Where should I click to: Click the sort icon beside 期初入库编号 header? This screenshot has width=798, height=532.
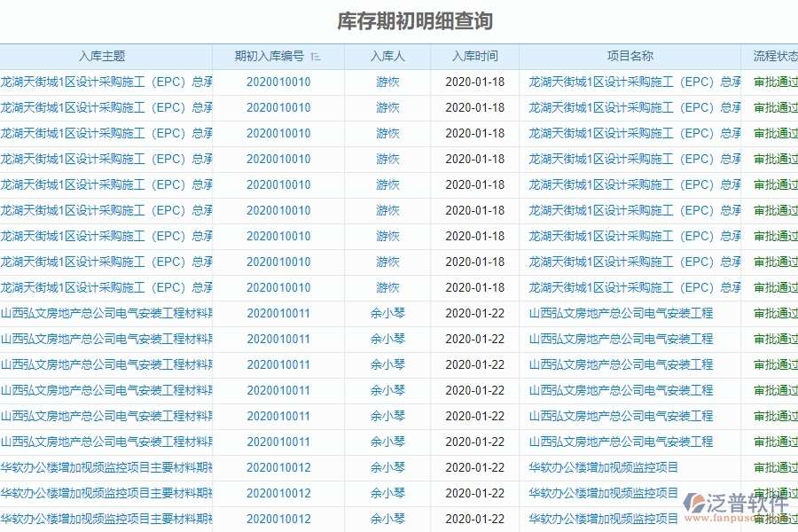pos(317,56)
